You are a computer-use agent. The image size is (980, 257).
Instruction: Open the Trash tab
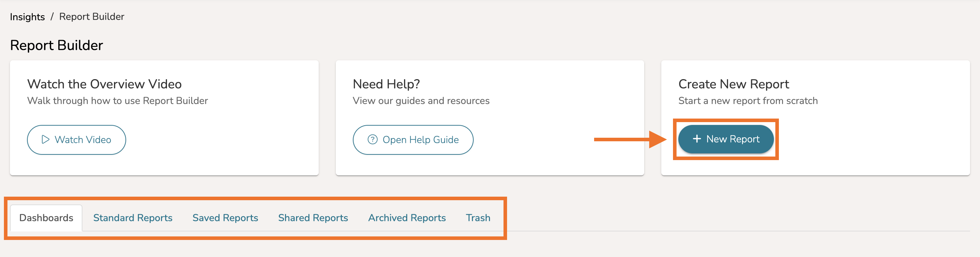tap(478, 218)
